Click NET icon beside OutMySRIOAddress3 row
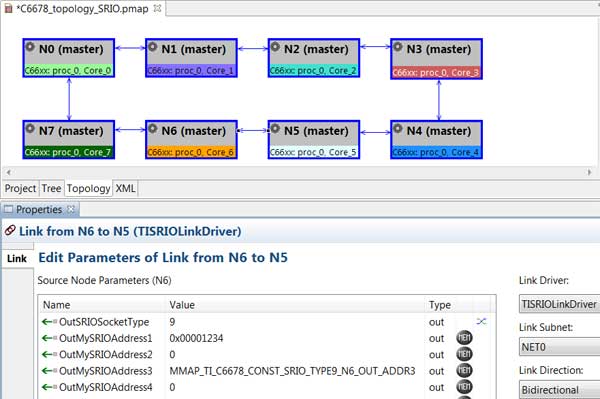Image resolution: width=600 pixels, height=399 pixels. click(x=464, y=370)
